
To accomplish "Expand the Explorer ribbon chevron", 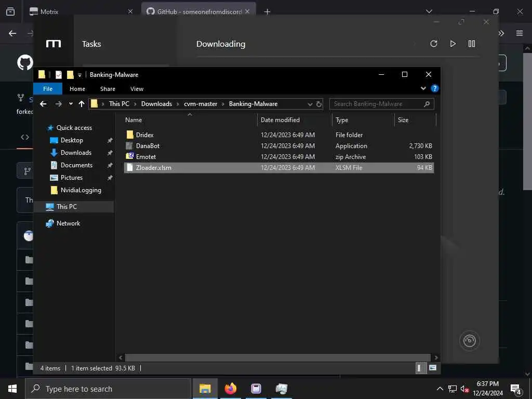I will [423, 88].
